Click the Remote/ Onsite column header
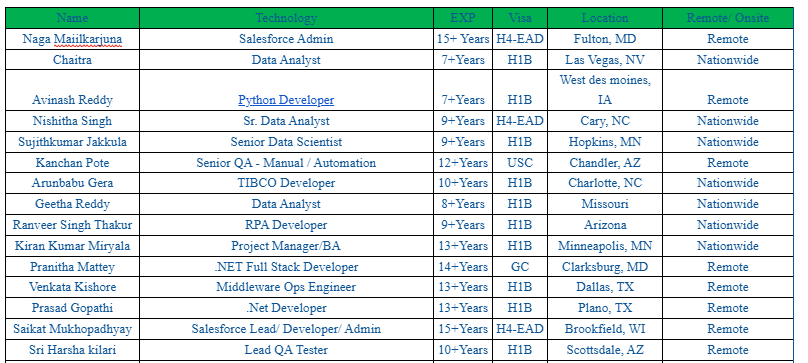This screenshot has height=363, width=808. [728, 18]
